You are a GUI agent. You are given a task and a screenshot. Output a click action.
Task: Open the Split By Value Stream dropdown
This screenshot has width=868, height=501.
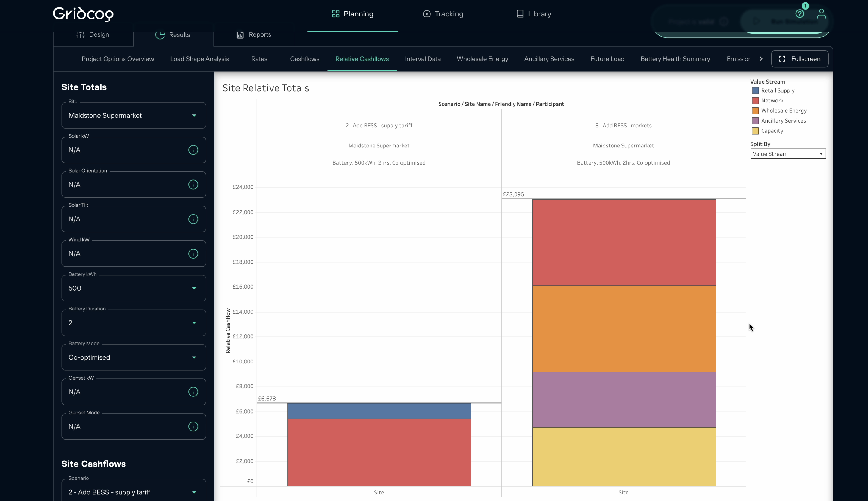pos(788,154)
